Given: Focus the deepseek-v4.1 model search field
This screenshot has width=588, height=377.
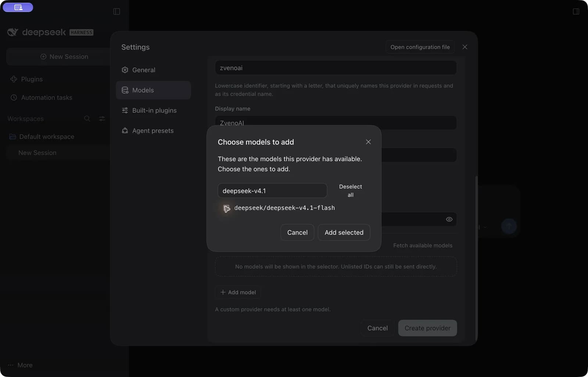Looking at the screenshot, I should click(272, 191).
